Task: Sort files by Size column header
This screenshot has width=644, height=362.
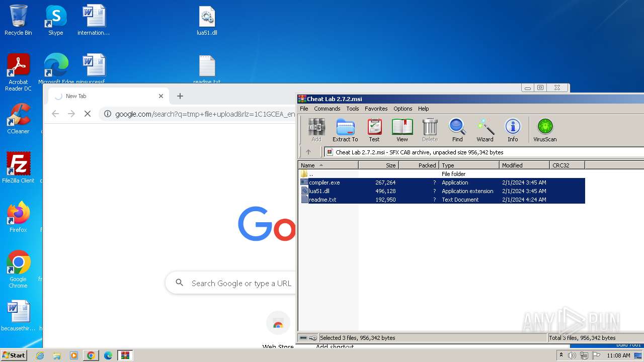Action: click(x=379, y=165)
